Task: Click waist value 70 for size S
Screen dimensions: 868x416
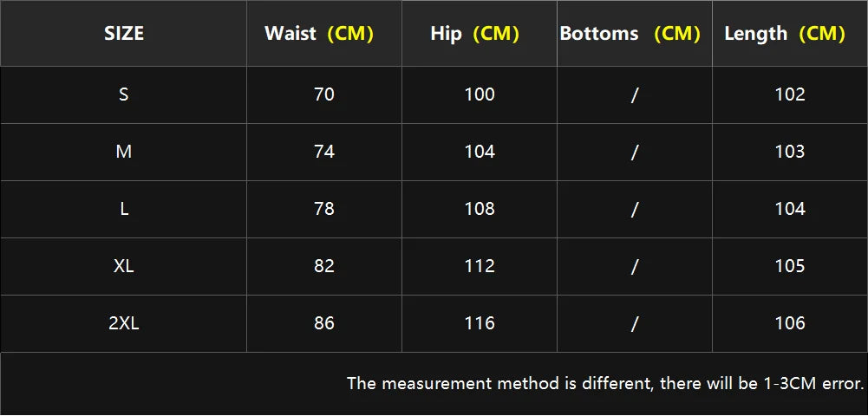Action: tap(324, 94)
